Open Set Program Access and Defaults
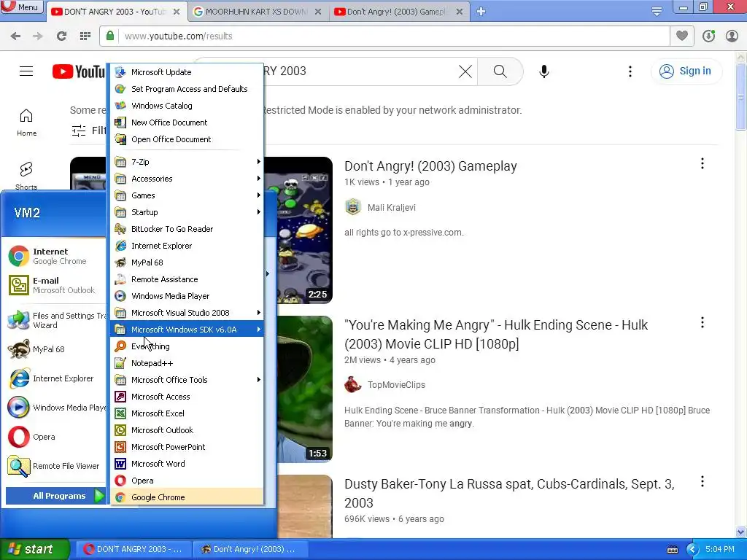The image size is (747, 560). coord(187,88)
